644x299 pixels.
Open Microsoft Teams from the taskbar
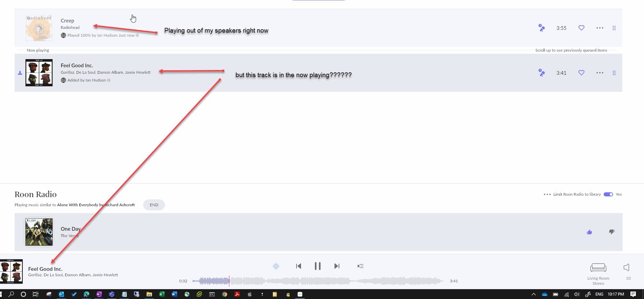pos(112,294)
